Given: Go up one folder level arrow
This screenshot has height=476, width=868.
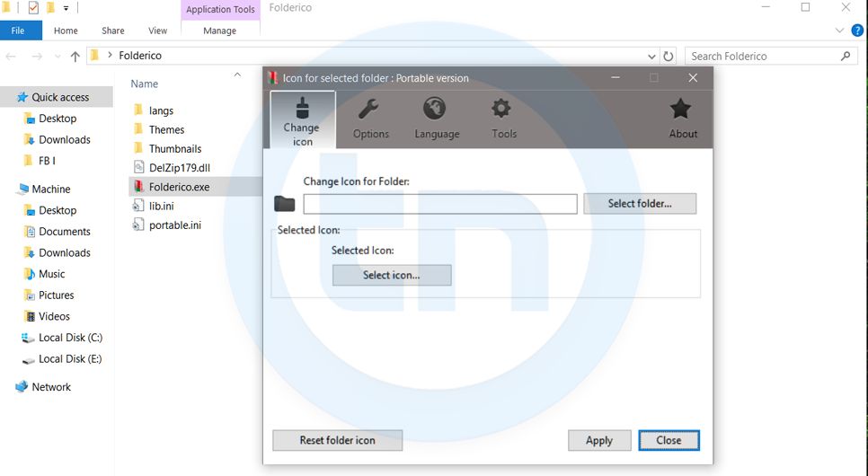Looking at the screenshot, I should click(x=75, y=56).
